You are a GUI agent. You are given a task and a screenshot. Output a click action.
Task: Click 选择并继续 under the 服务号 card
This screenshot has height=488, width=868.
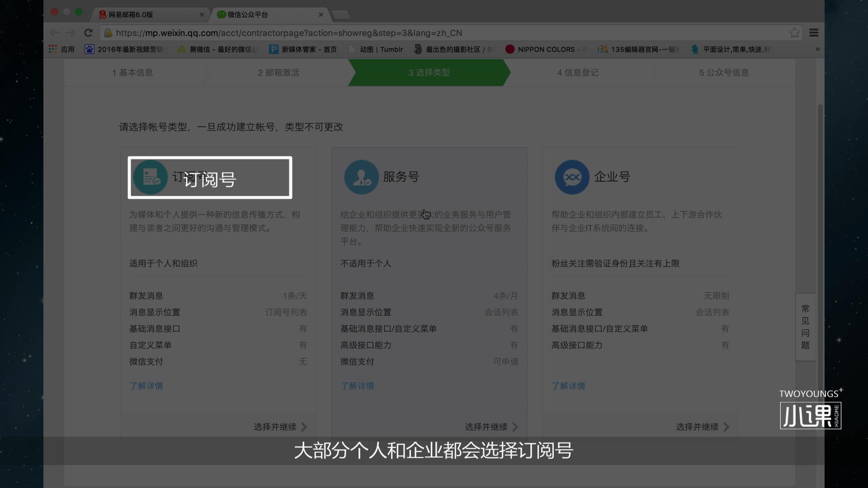click(486, 427)
